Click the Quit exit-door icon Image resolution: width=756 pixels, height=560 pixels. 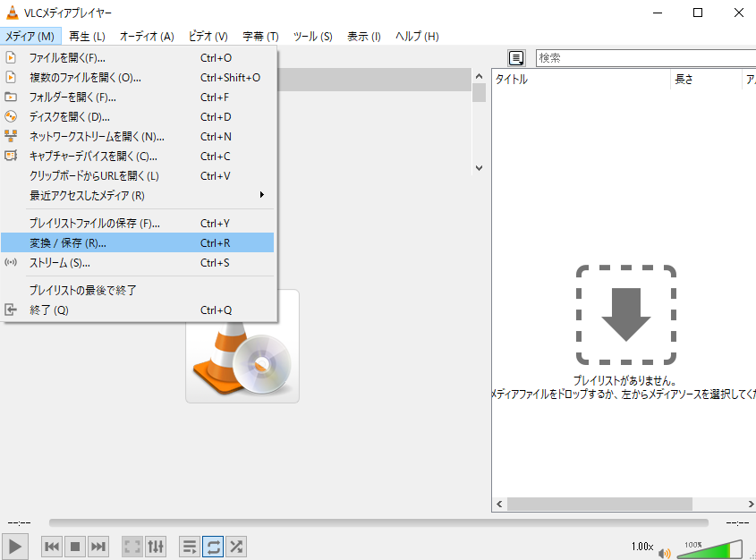tap(11, 310)
